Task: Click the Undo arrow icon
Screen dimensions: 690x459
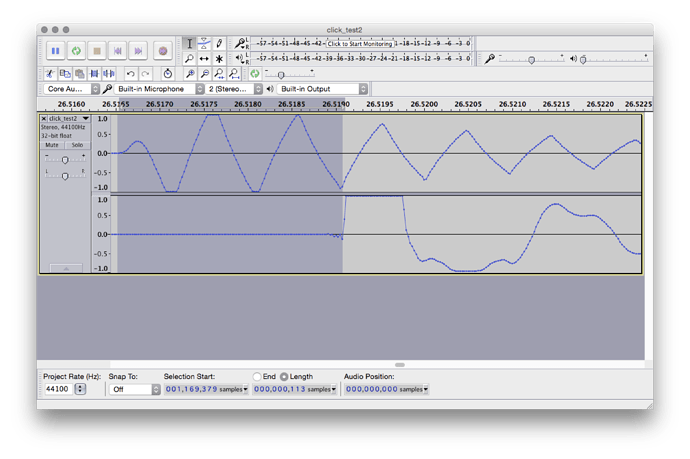Action: tap(130, 74)
